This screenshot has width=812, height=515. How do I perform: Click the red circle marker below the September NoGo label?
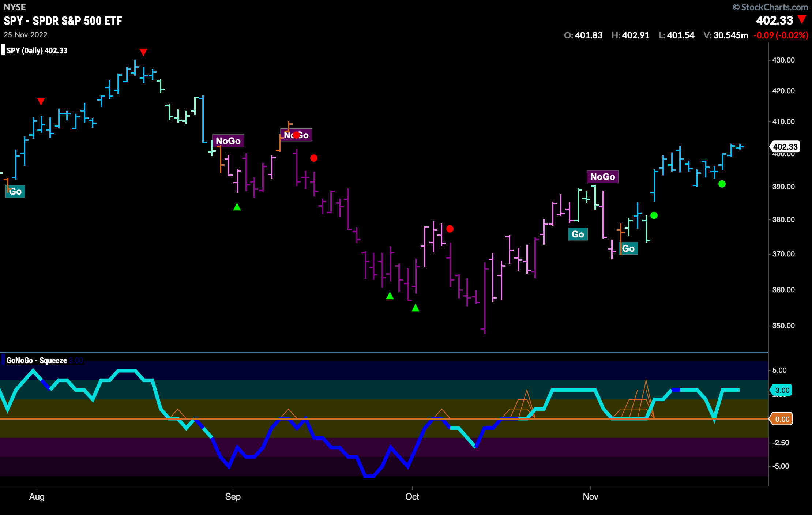click(314, 158)
